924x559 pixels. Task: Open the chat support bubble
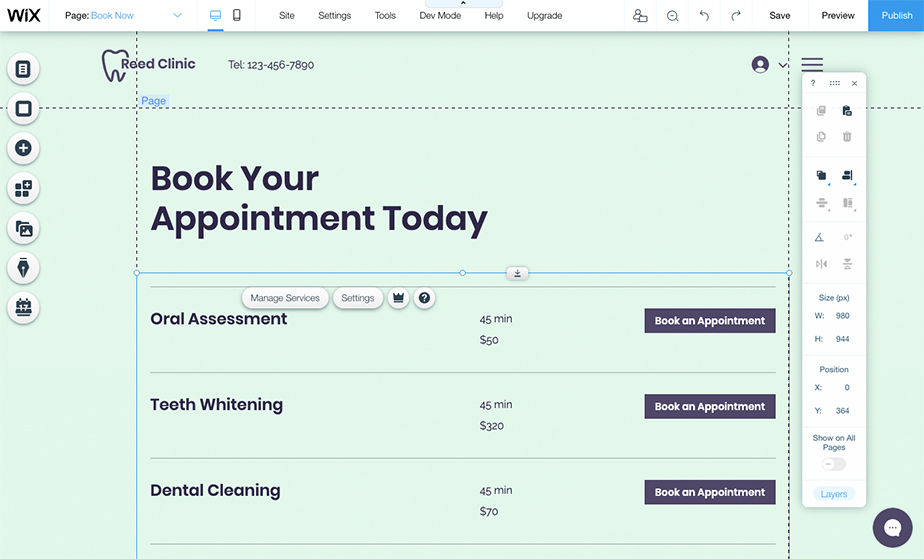click(x=892, y=528)
